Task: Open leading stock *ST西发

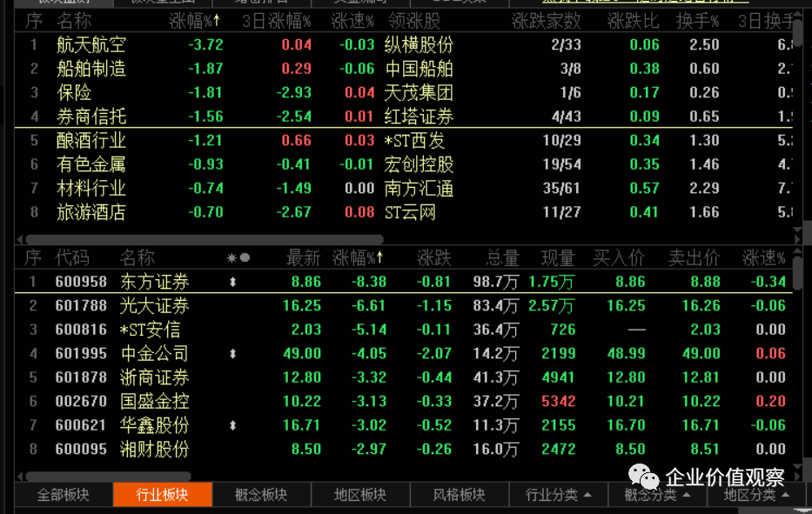Action: [414, 140]
